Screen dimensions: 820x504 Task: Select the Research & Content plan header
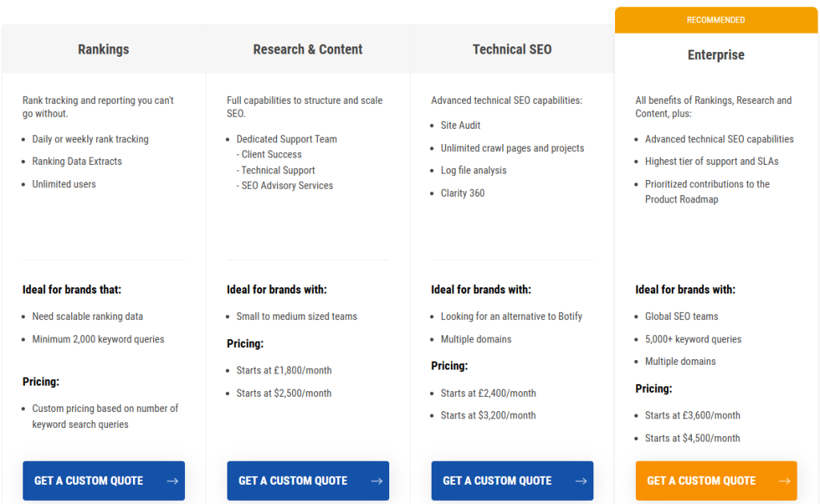(307, 50)
